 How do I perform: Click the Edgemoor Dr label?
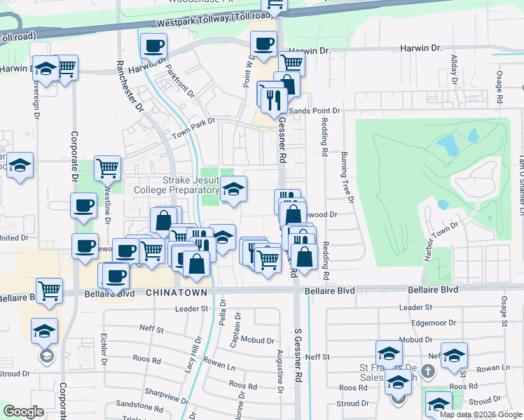[x=434, y=323]
